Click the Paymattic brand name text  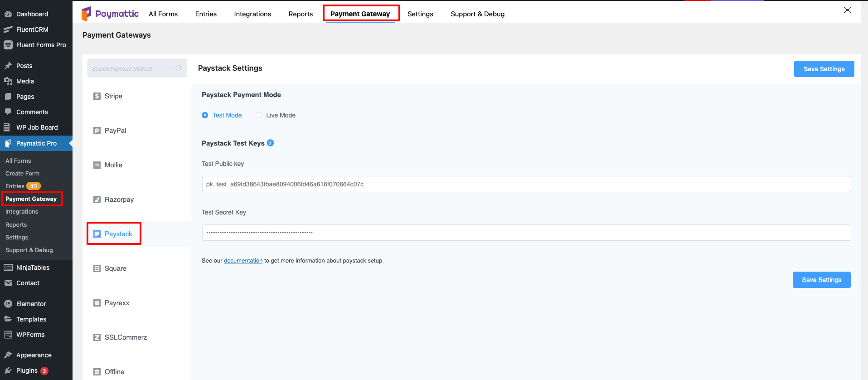[117, 14]
